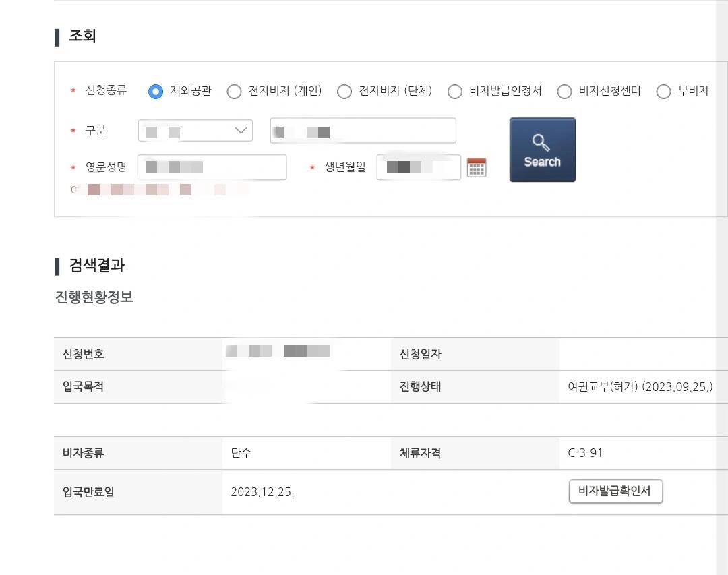Open the 비자발급확인서 certificate button
The height and width of the screenshot is (575, 728).
click(x=615, y=491)
